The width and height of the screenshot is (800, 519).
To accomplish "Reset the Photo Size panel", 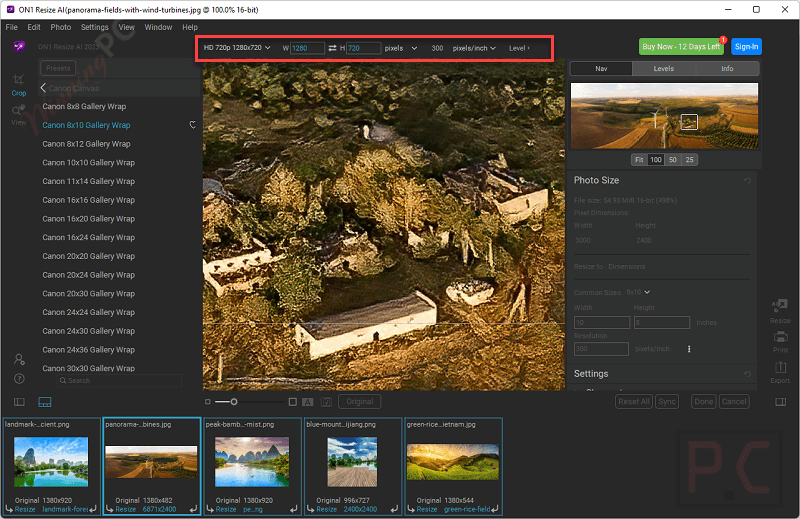I will pyautogui.click(x=747, y=181).
